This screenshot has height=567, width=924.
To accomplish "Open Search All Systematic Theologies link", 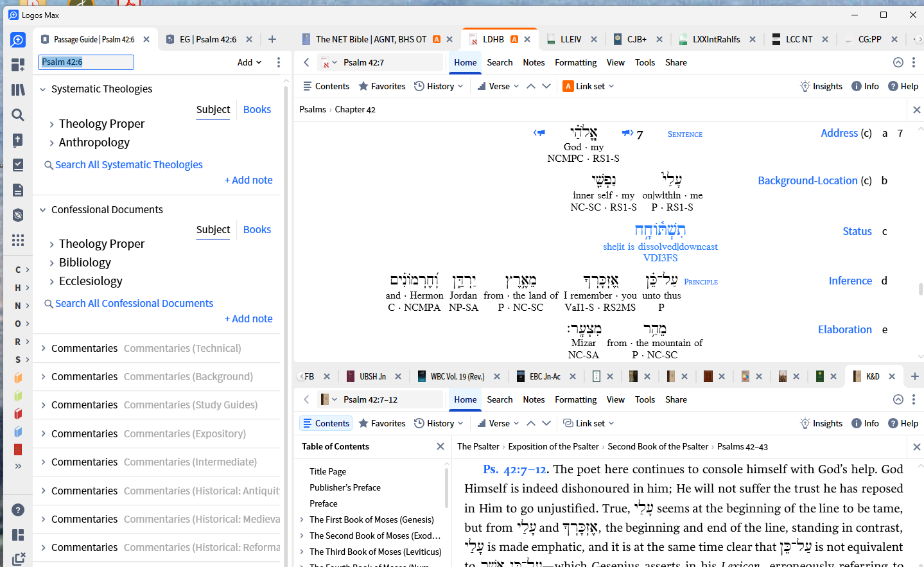I will (x=128, y=165).
